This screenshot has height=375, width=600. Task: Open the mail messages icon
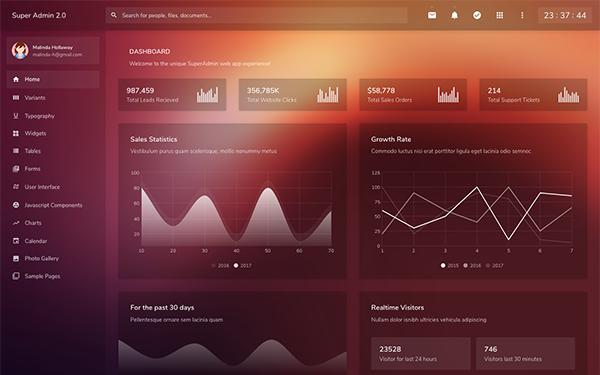432,15
